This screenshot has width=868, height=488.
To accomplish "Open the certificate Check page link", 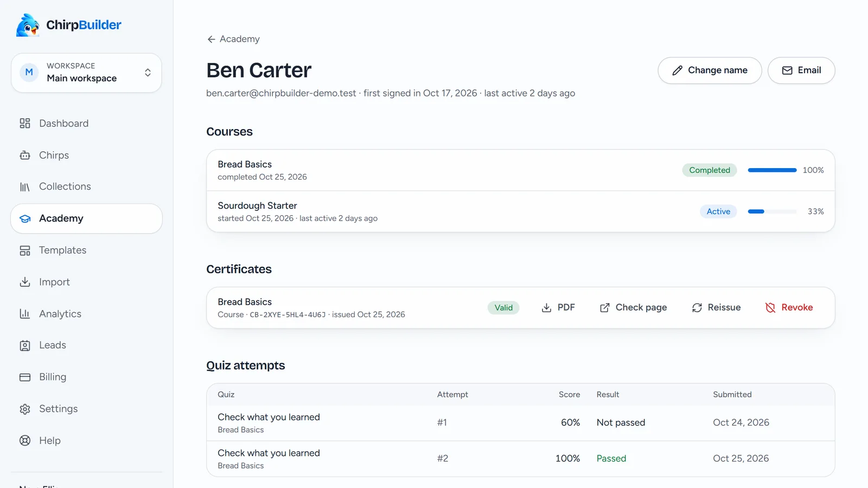I will tap(633, 307).
